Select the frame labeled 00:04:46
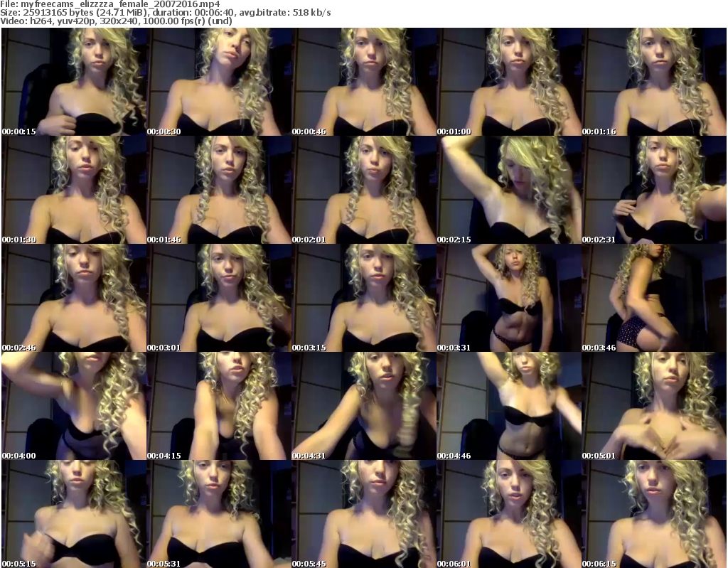The width and height of the screenshot is (728, 568). point(509,406)
